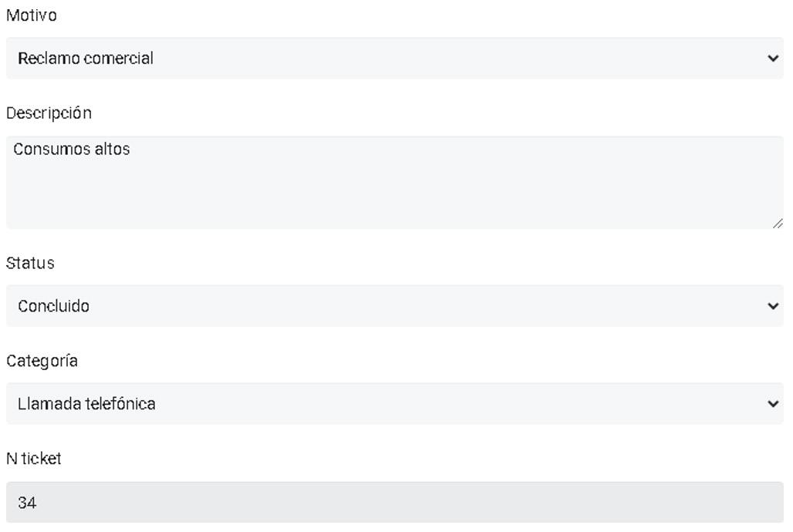Click the Descripción textarea resize handle
Screen dimensions: 793x532
tap(777, 223)
